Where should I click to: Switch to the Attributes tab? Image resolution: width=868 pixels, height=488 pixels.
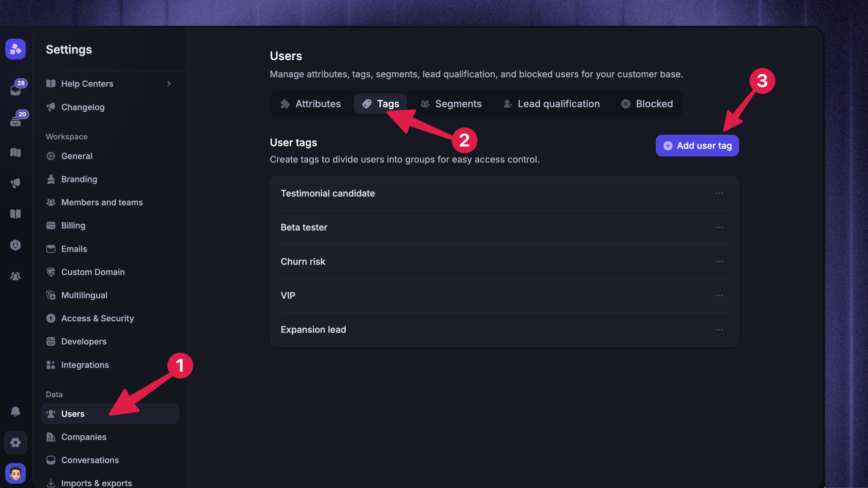click(310, 104)
